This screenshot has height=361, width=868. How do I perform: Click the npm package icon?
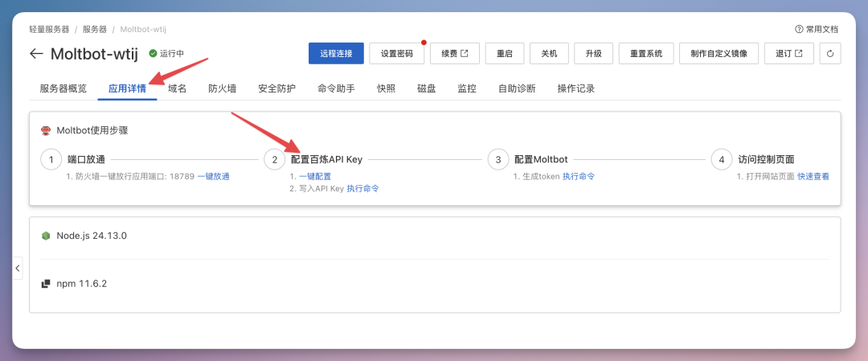click(x=46, y=284)
